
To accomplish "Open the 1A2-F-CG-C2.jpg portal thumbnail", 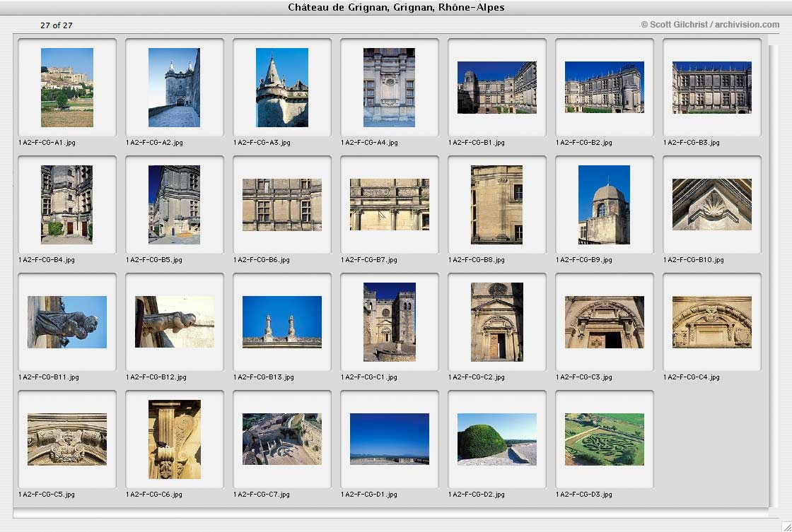I will point(497,322).
